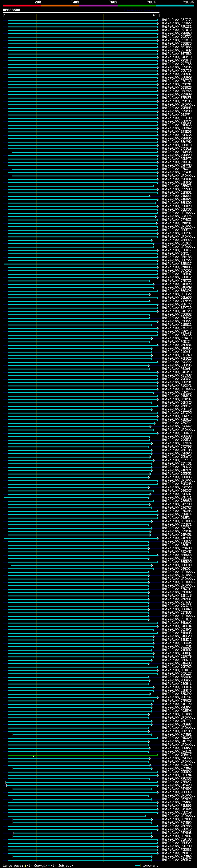
Task: Select hit label UniRef100_B9W733
Action: pos(177,847)
